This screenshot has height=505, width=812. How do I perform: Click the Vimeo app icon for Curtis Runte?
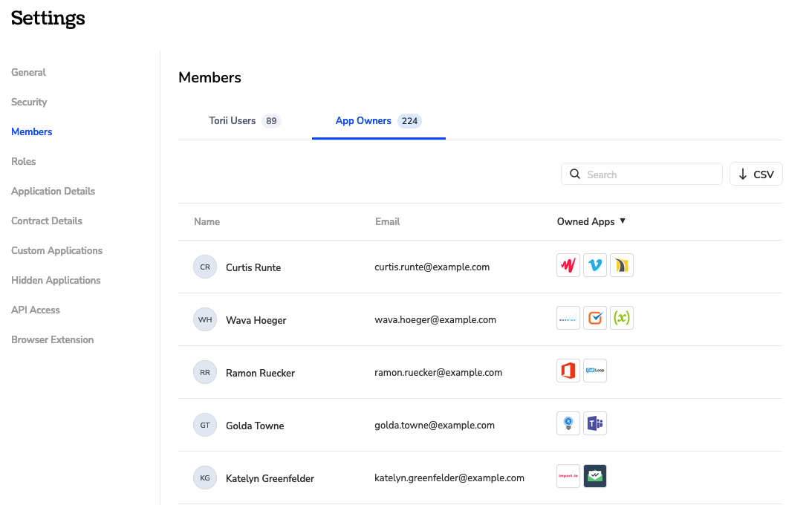pos(594,265)
